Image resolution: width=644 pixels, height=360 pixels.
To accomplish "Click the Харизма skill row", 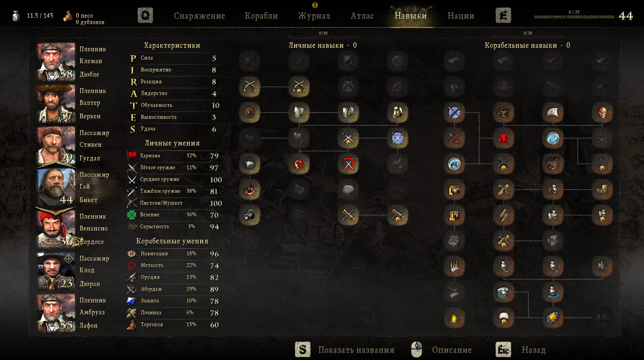I will [175, 156].
